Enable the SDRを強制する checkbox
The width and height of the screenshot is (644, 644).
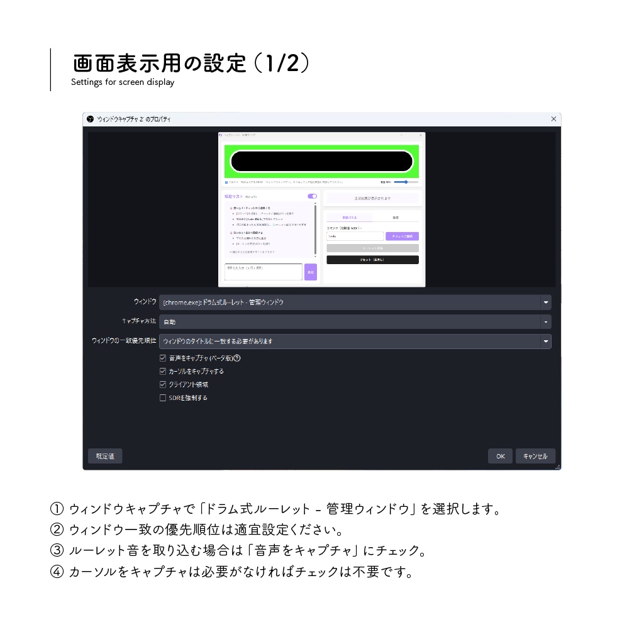(x=162, y=397)
